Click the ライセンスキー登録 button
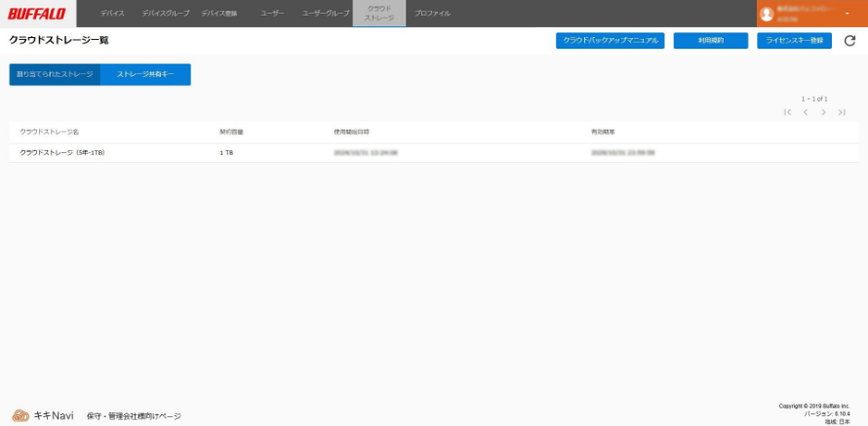 (794, 41)
